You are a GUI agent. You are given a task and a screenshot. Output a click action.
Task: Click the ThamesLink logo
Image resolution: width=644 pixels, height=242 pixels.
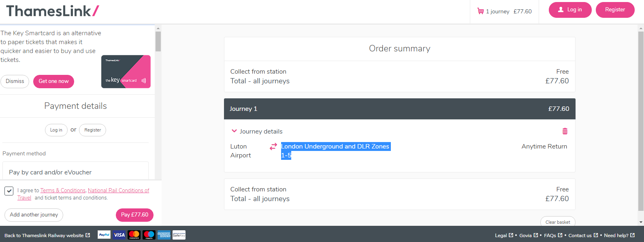(53, 11)
